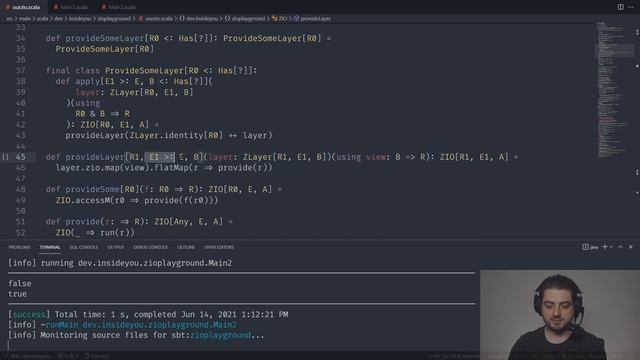Open the dev.insideyou namespace breadcrumb
Image resolution: width=640 pixels, height=360 pixels.
pyautogui.click(x=202, y=18)
